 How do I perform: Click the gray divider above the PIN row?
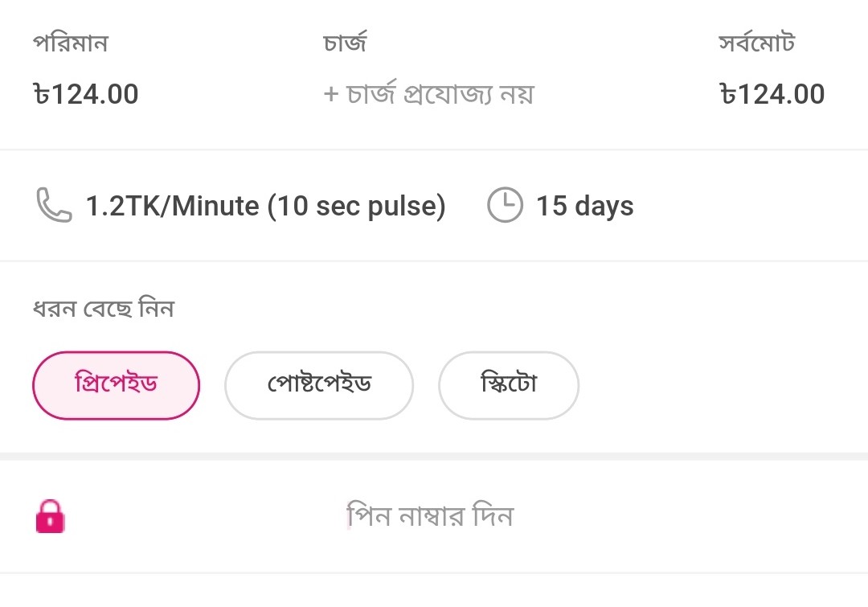click(434, 457)
